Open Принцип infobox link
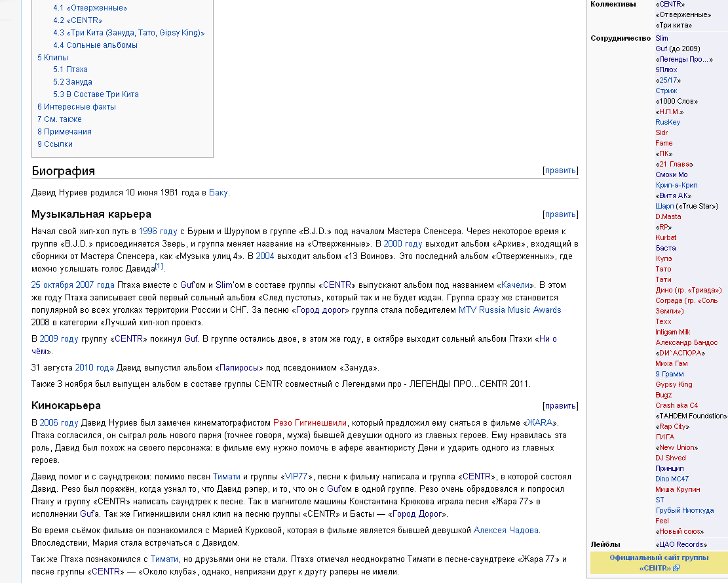The image size is (728, 583). (670, 469)
